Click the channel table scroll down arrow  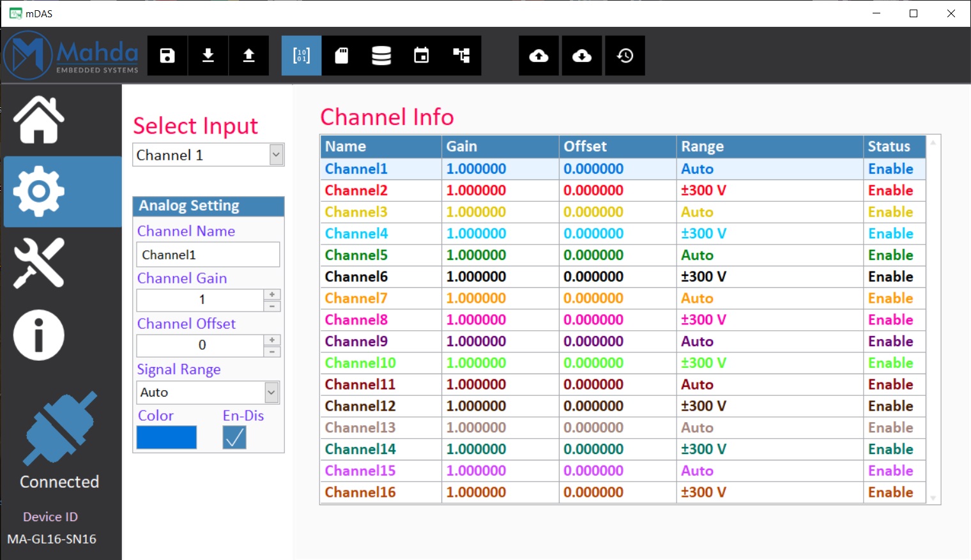point(933,497)
